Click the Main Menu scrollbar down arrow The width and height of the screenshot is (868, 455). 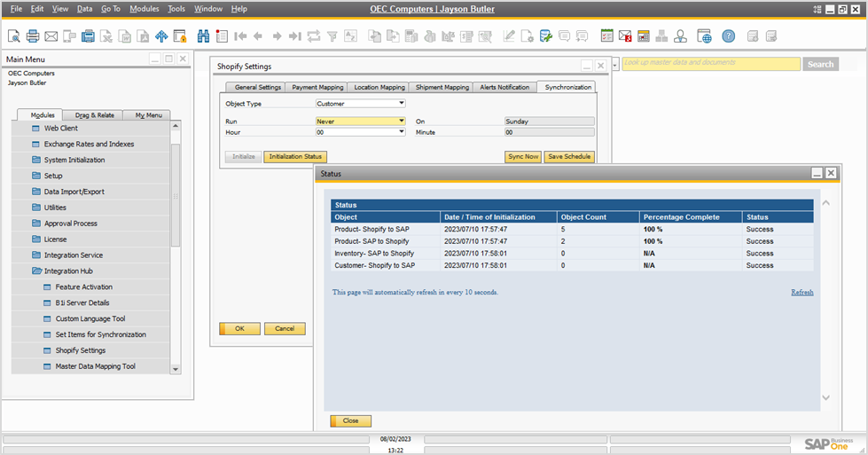point(175,369)
